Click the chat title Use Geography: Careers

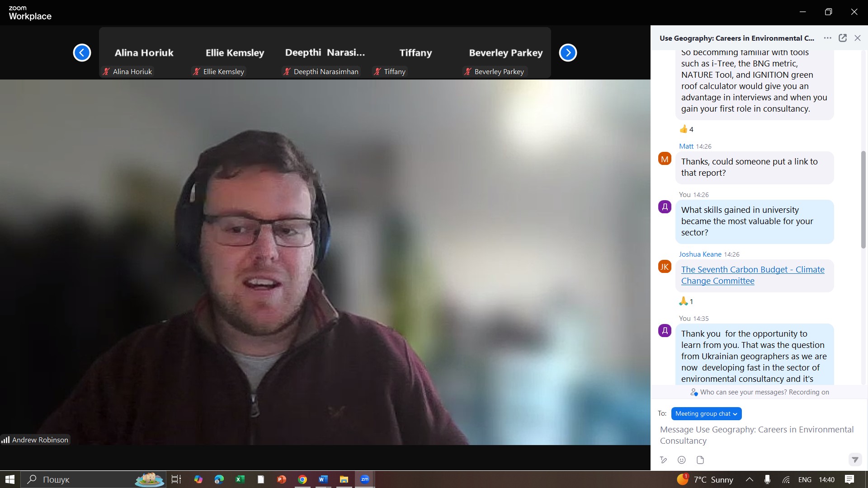(x=737, y=38)
